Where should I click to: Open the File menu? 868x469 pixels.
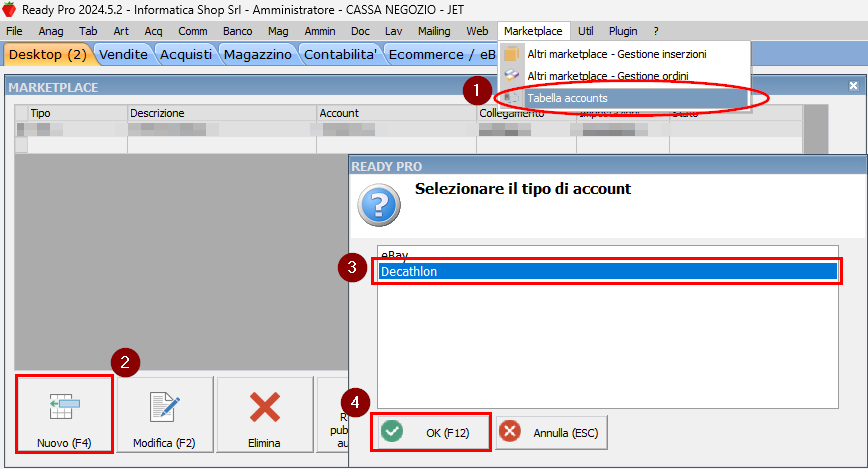point(14,31)
